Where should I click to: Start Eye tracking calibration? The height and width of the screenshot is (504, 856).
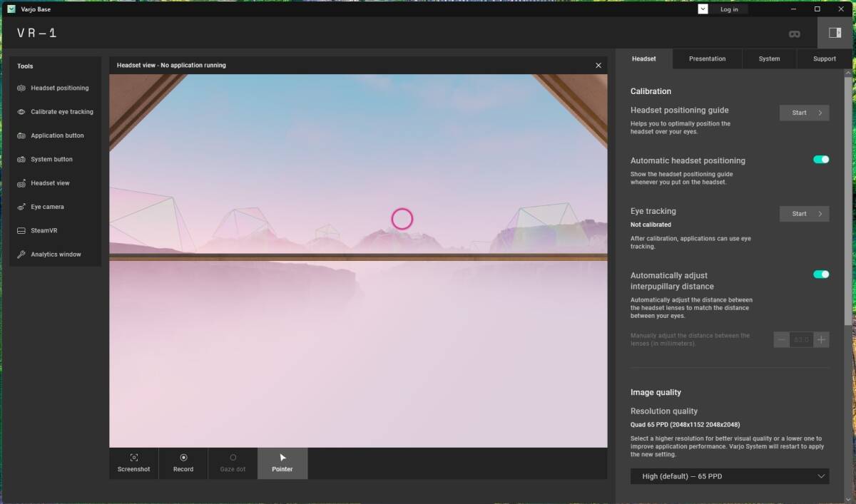coord(804,214)
